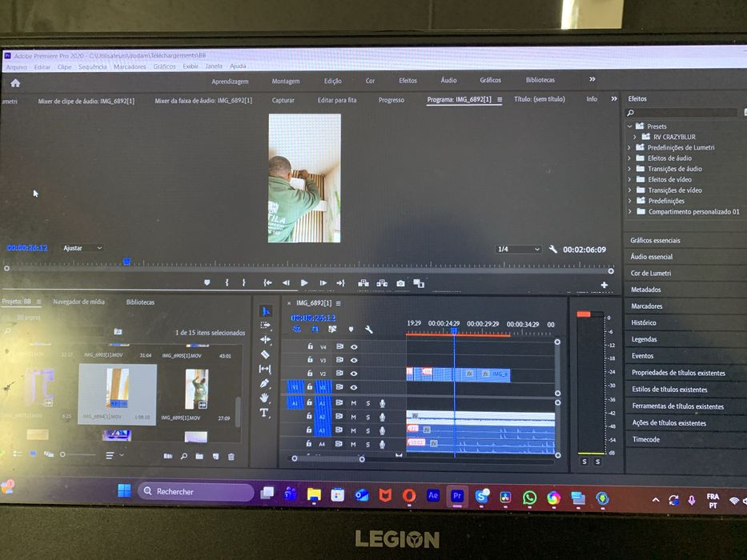
Task: Open the Cor de Lumetri panel
Action: coord(651,274)
